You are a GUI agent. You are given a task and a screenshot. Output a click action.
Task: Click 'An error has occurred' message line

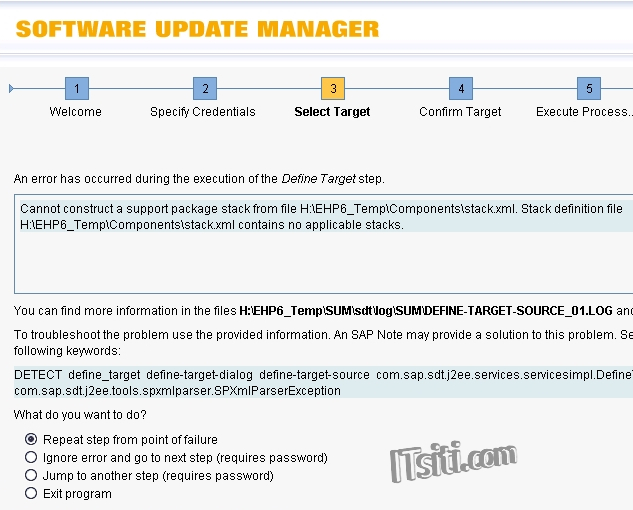[199, 178]
